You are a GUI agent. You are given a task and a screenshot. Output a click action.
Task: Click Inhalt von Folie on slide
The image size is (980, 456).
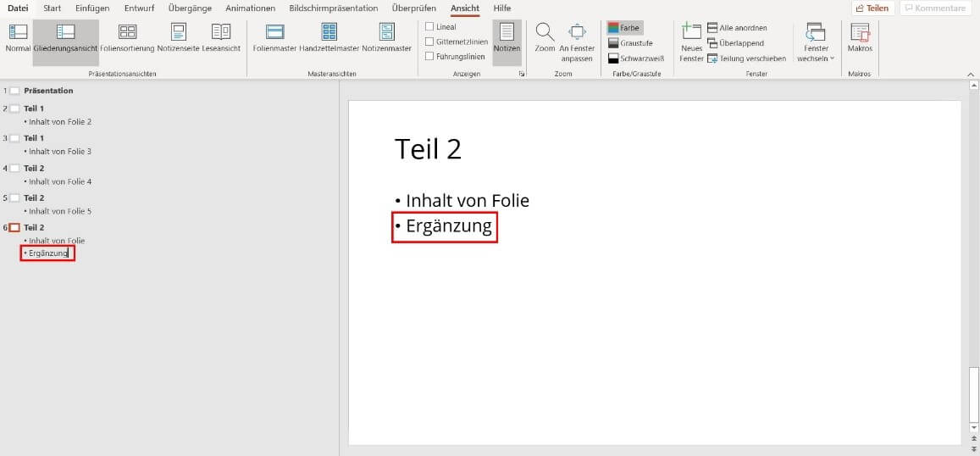(468, 201)
